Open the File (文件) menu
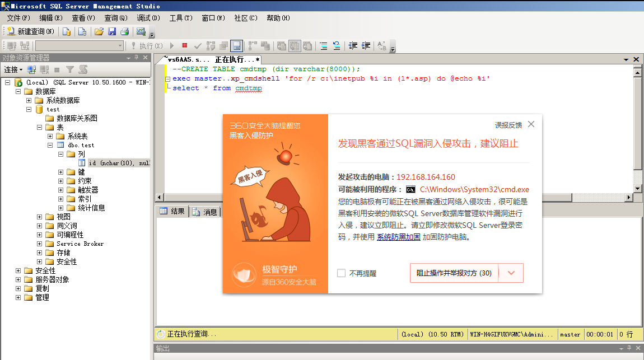 [18, 18]
